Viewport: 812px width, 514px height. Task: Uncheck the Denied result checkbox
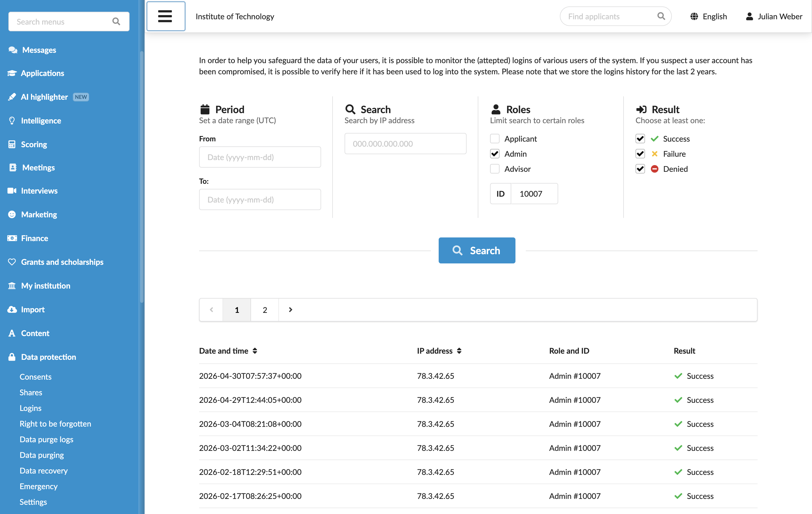(x=640, y=169)
